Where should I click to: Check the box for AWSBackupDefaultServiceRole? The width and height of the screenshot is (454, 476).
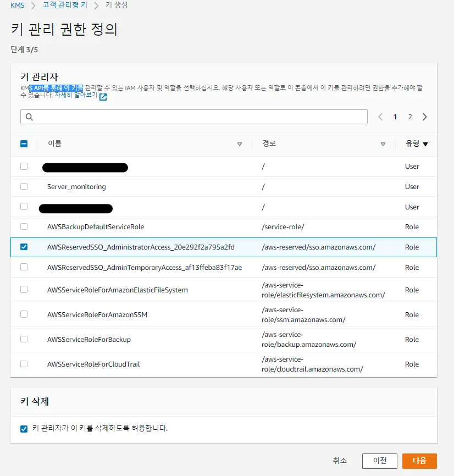point(24,226)
